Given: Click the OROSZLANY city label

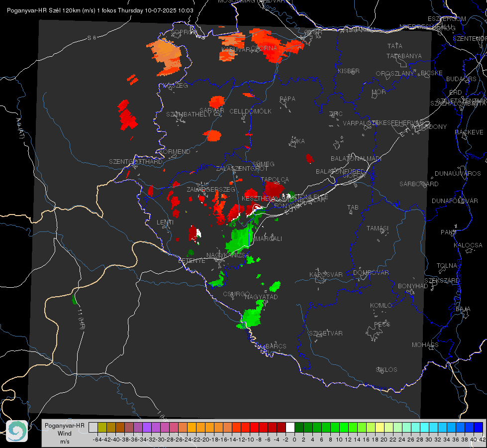Looking at the screenshot, I should [x=395, y=73].
